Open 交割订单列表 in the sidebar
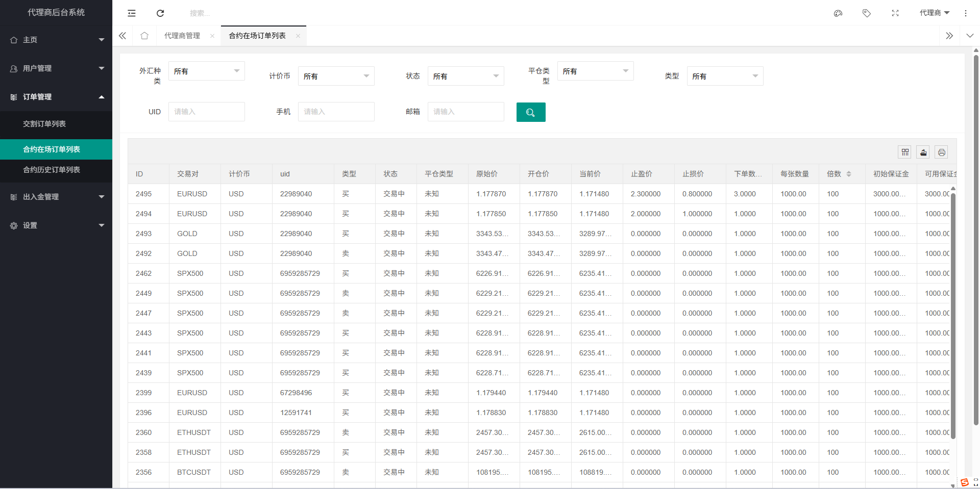 coord(44,124)
